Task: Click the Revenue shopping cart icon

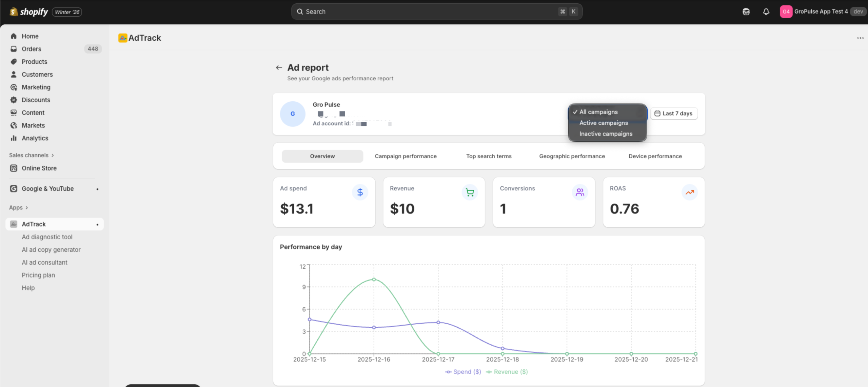Action: 470,192
